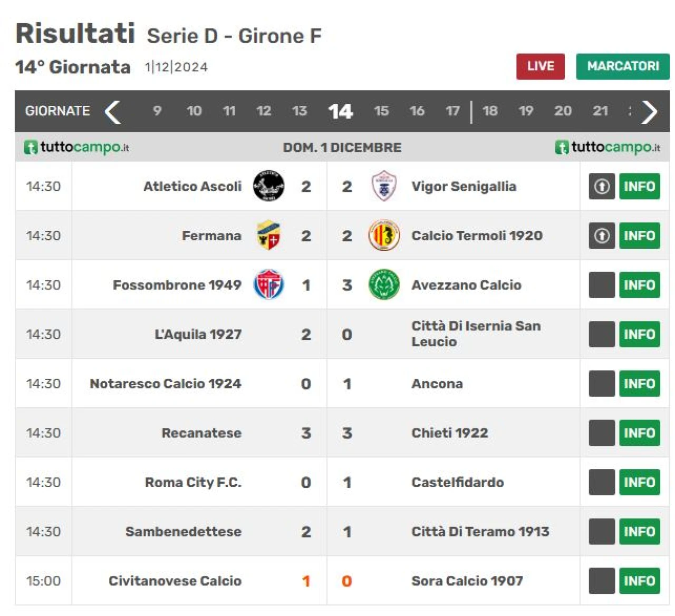
Task: Click the Fossombrone 1949 team crest
Action: [268, 285]
